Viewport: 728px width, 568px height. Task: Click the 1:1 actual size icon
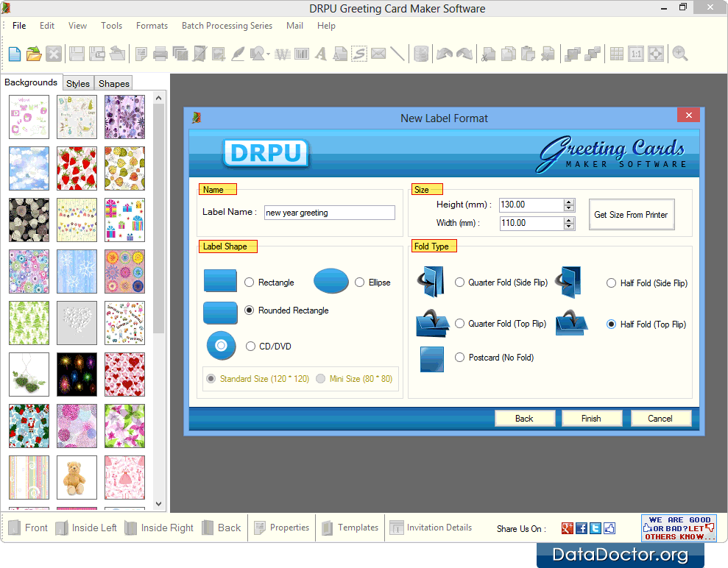(636, 54)
